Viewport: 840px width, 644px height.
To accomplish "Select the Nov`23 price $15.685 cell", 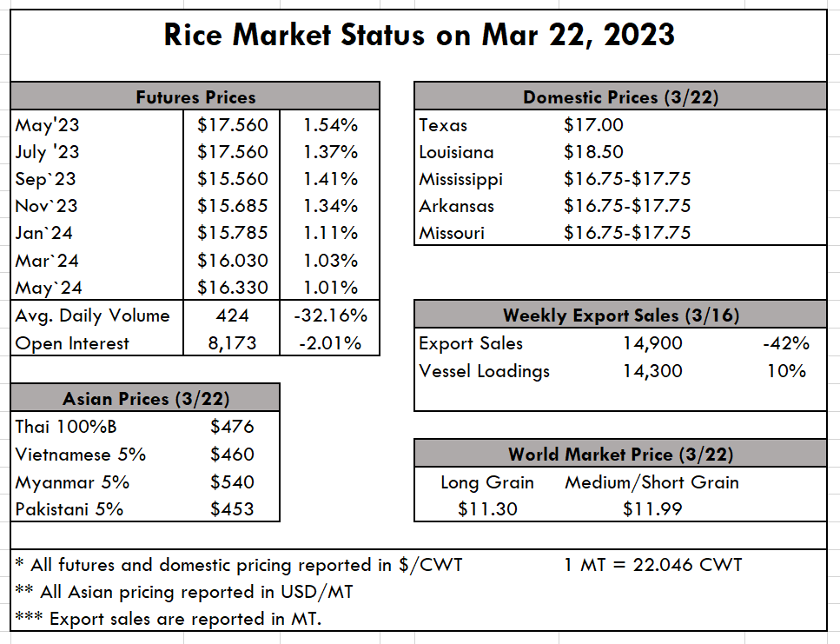I will [x=232, y=206].
